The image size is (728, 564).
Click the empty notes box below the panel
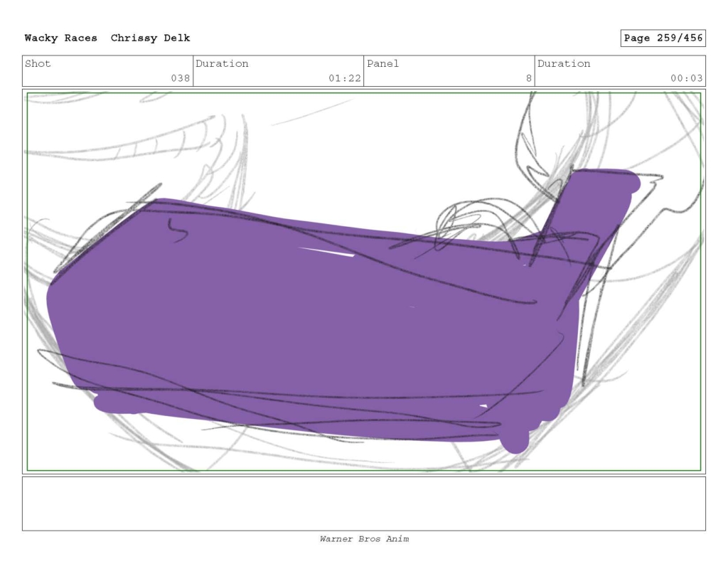click(364, 504)
